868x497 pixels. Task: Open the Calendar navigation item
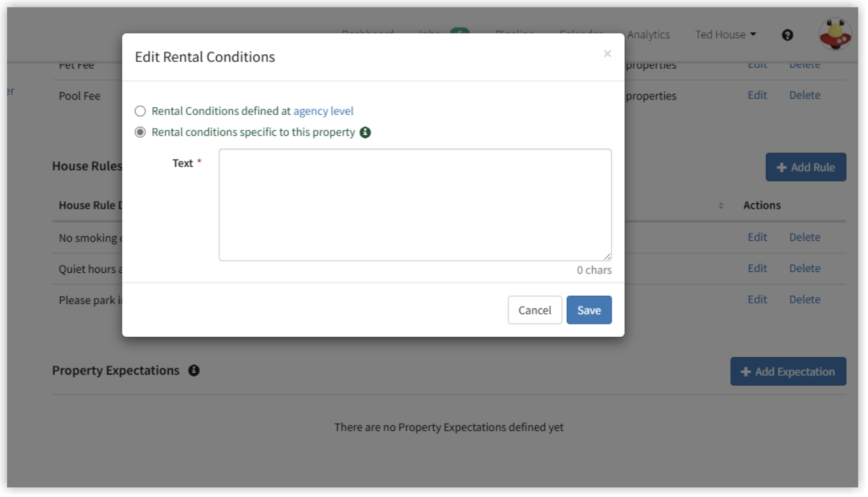580,34
